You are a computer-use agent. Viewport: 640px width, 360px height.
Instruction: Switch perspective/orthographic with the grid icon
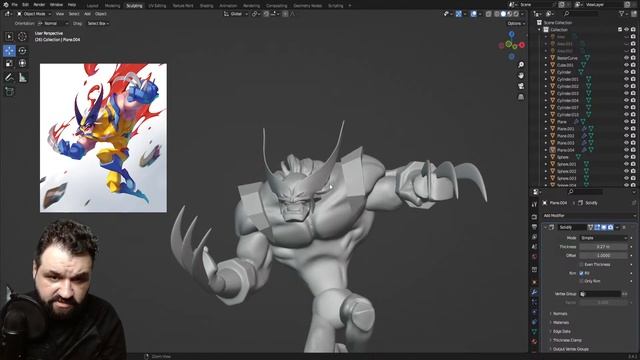(x=521, y=97)
